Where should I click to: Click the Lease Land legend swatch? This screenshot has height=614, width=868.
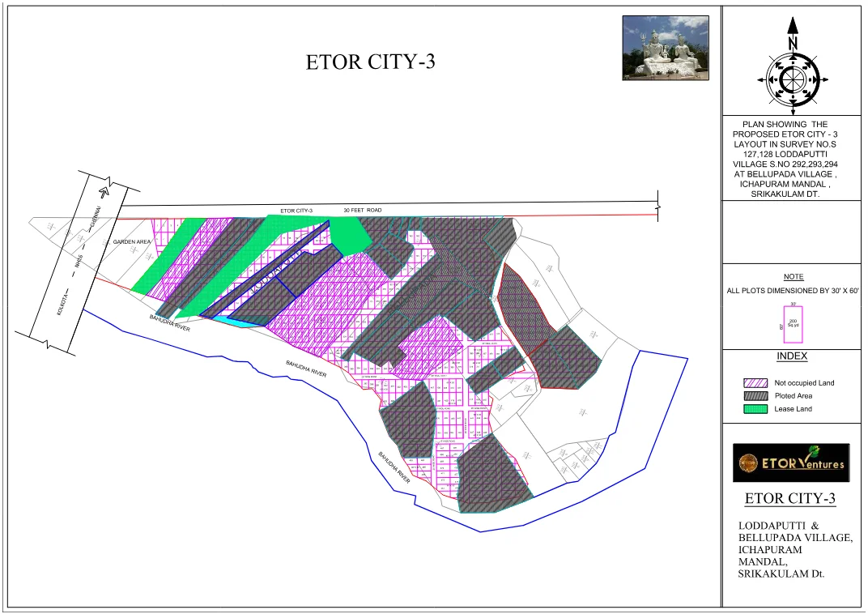click(755, 409)
